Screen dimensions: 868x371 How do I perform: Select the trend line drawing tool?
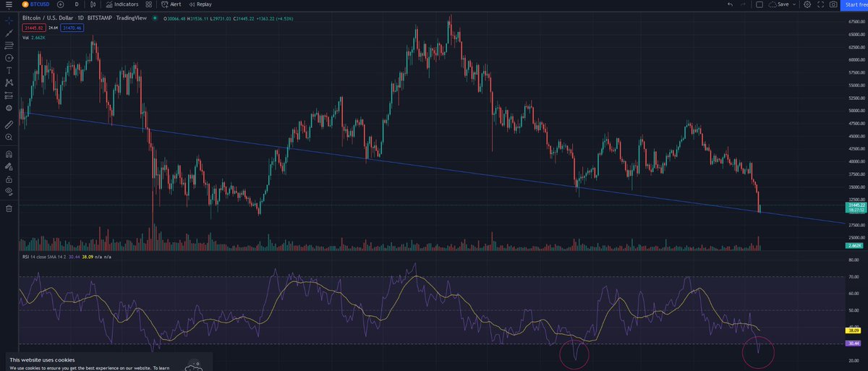tap(9, 33)
